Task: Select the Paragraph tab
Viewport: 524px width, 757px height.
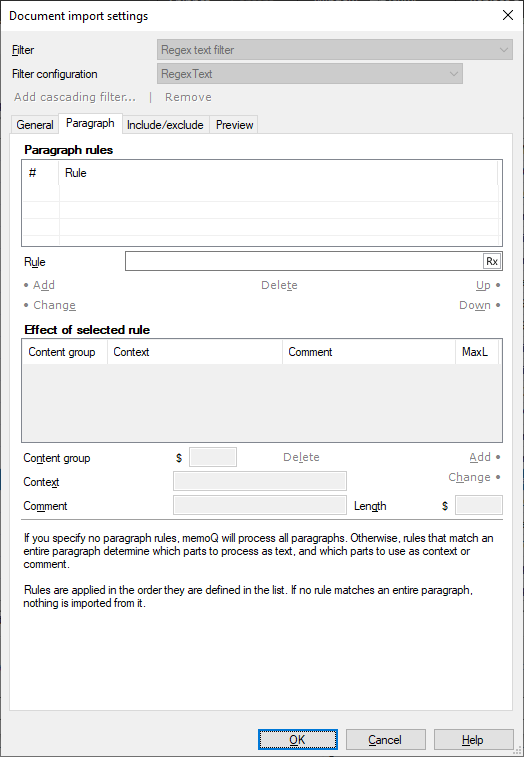Action: (x=90, y=123)
